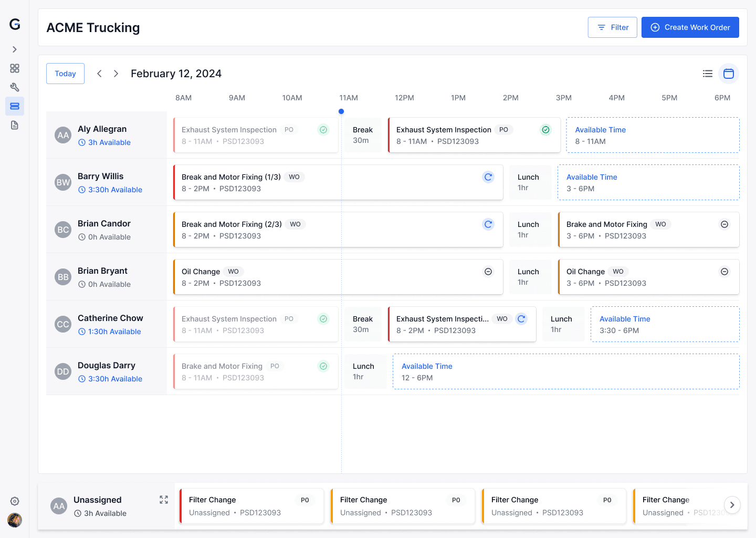Viewport: 756px width, 538px height.
Task: Click status circle icon on Brian Candor's Brake and Motor Fixing
Action: pyautogui.click(x=724, y=224)
